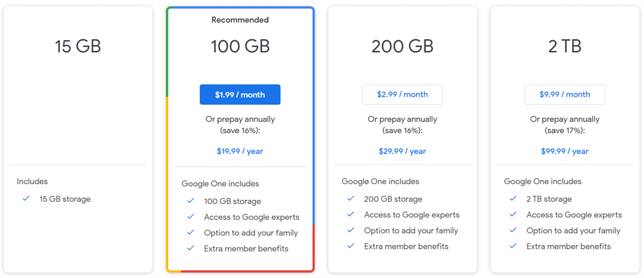Click the 15 GB plan heading
644x278 pixels.
[x=78, y=46]
